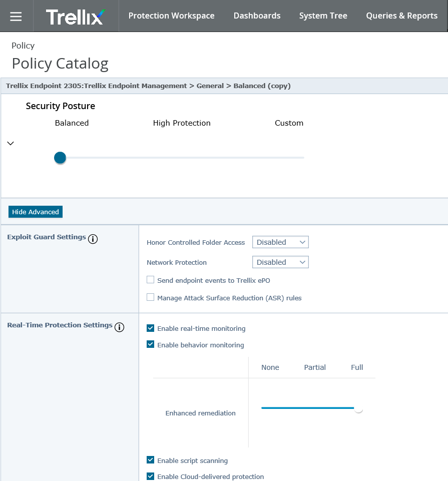The height and width of the screenshot is (481, 448).
Task: Click the Real-Time Protection Settings label
Action: click(60, 325)
